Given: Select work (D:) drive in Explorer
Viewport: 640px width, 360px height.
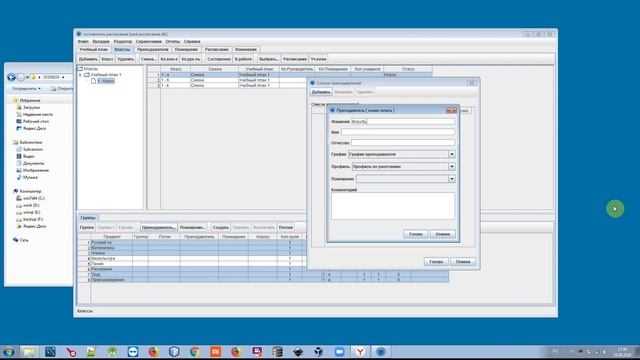Looking at the screenshot, I should point(31,205).
